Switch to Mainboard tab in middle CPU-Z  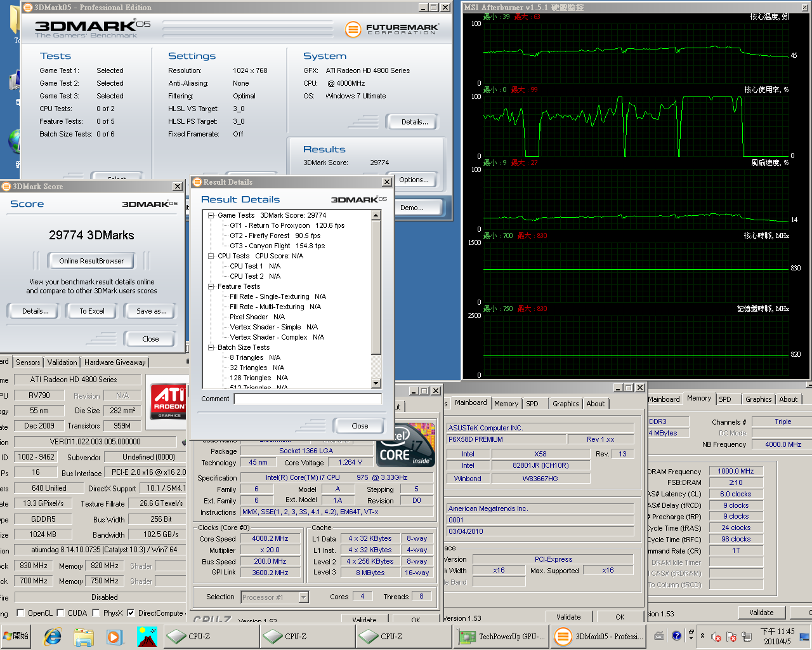471,402
